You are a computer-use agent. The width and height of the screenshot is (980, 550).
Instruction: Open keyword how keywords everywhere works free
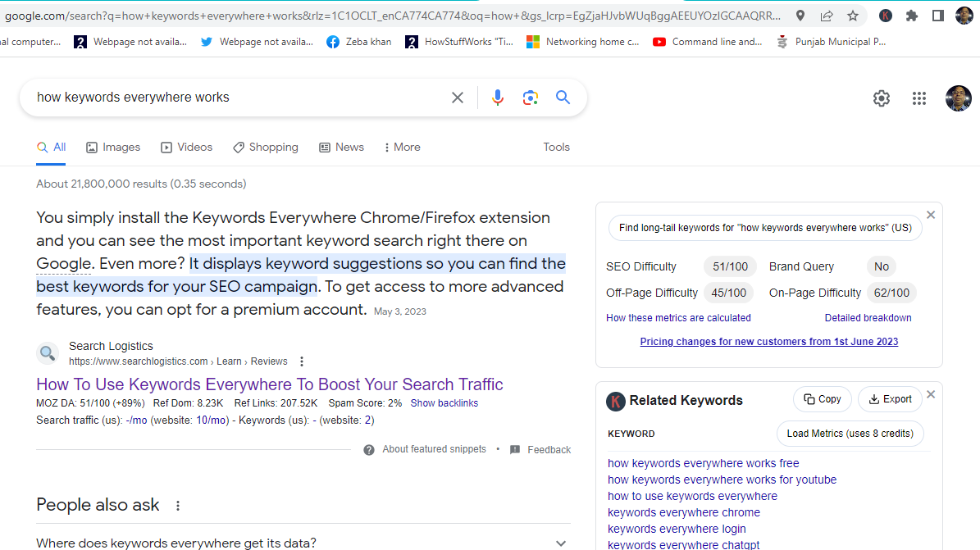[x=703, y=463]
